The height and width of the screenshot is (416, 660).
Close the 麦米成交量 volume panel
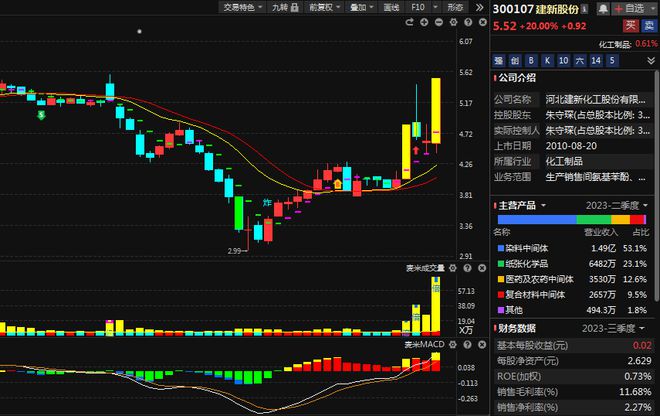coord(482,268)
